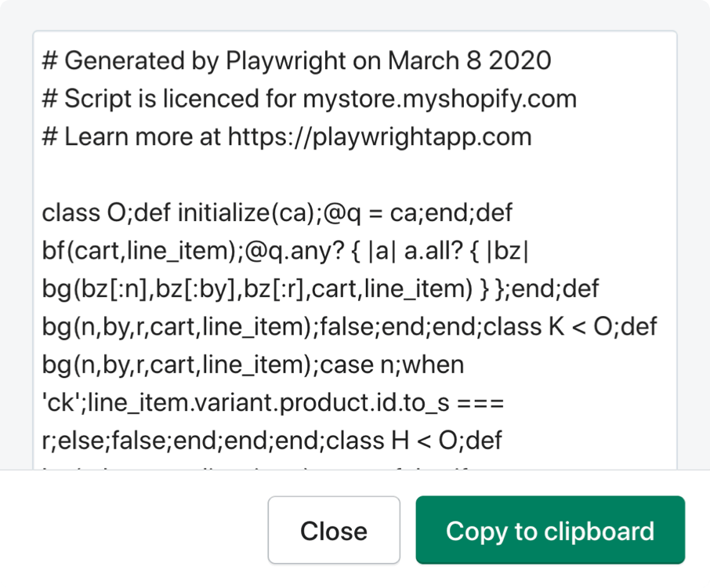This screenshot has width=710, height=588.
Task: Click Copy to clipboard button
Action: click(550, 531)
